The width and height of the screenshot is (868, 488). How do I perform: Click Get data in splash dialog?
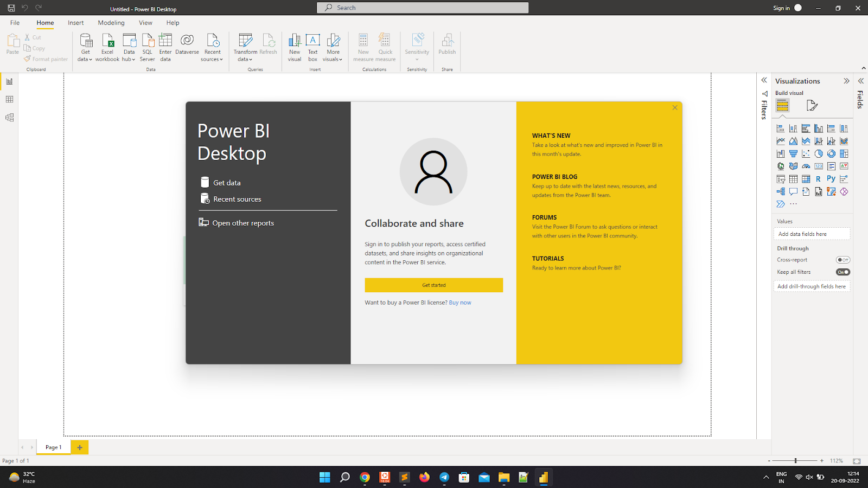[221, 183]
